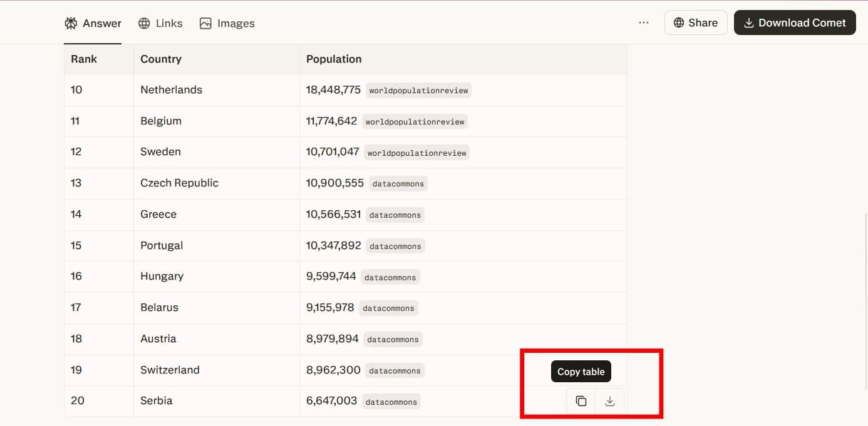Switch to the Links tab

(x=160, y=23)
